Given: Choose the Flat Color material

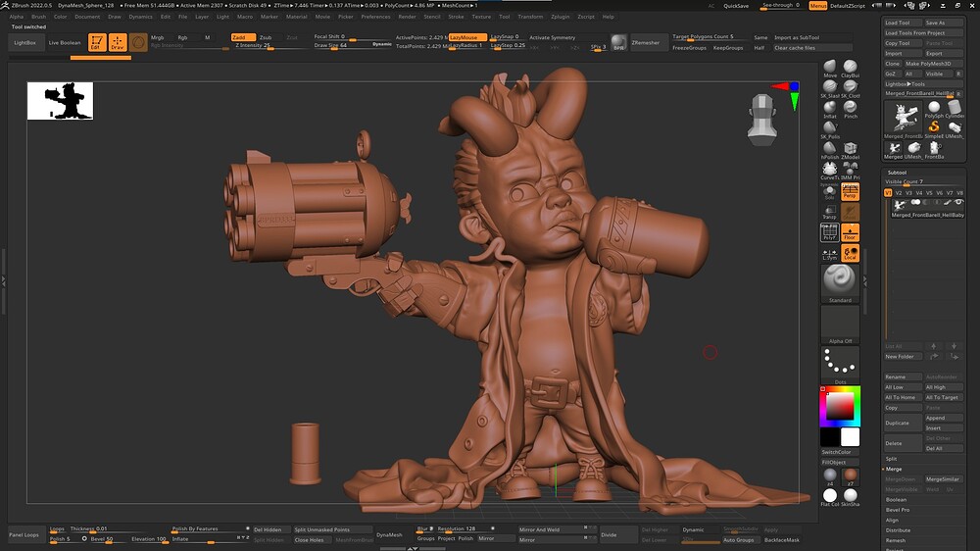Looking at the screenshot, I should pyautogui.click(x=830, y=497).
